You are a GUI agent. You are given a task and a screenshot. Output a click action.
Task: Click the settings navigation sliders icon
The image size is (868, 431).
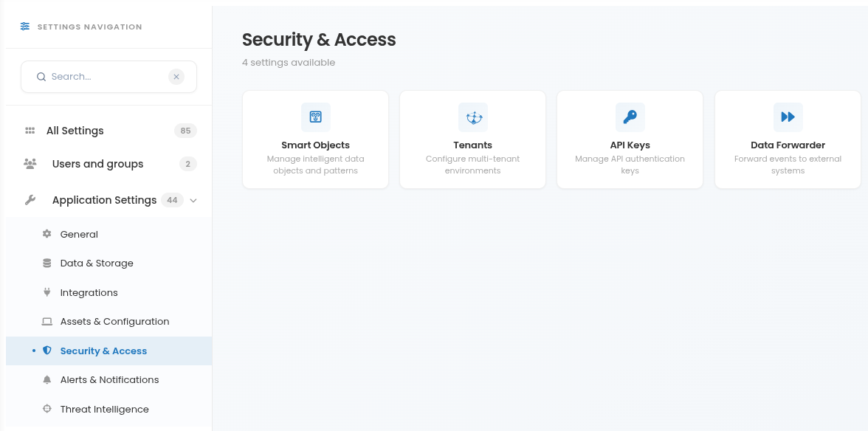tap(25, 27)
